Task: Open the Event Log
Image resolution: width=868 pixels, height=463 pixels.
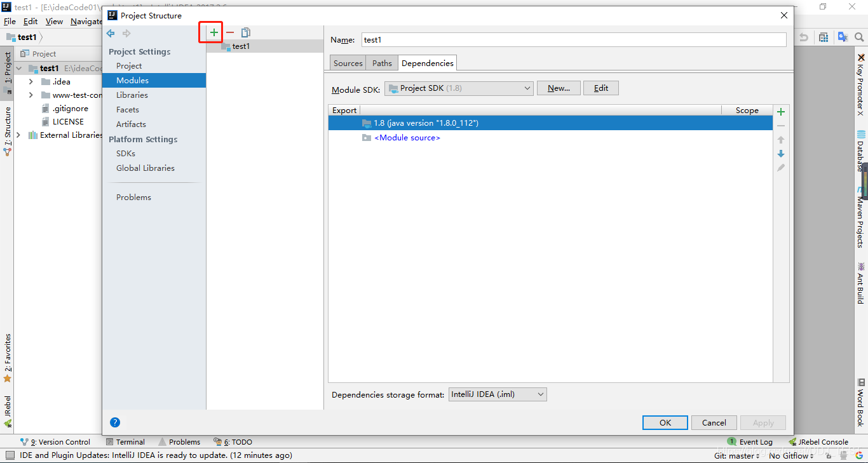Action: [750, 442]
